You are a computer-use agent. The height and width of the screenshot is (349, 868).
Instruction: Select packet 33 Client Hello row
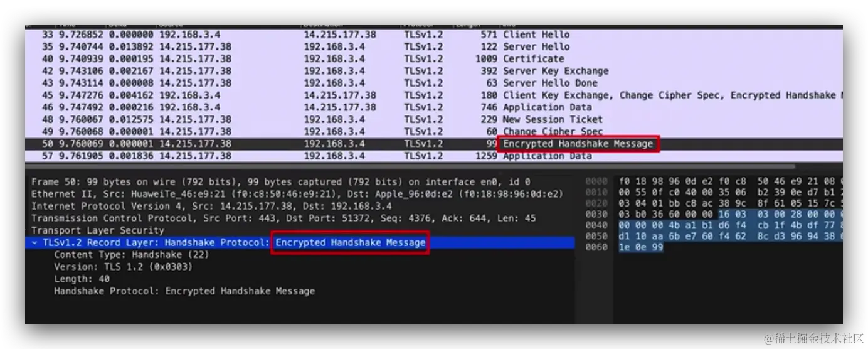434,35
